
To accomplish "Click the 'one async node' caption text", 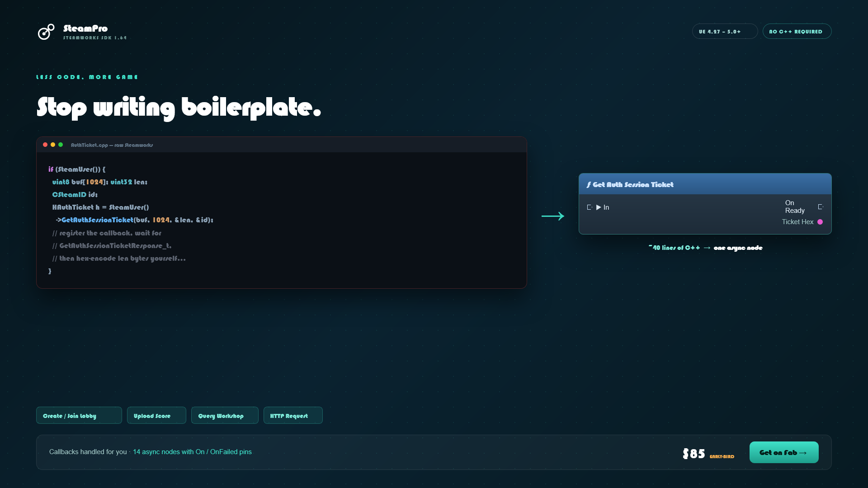I will (738, 248).
